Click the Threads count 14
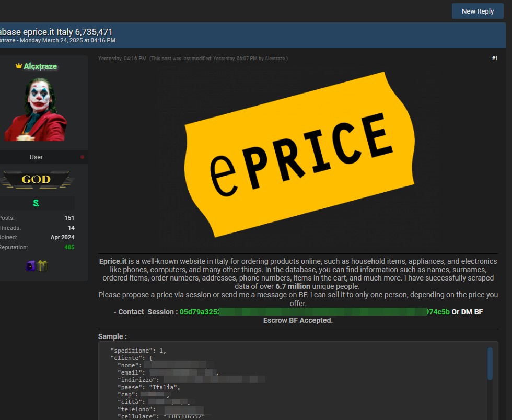 click(71, 228)
